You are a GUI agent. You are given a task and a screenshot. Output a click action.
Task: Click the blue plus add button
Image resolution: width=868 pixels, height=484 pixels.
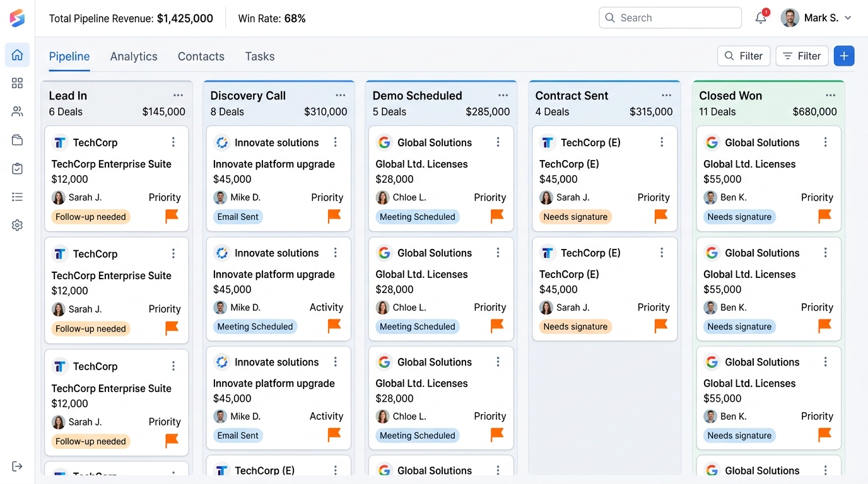844,56
